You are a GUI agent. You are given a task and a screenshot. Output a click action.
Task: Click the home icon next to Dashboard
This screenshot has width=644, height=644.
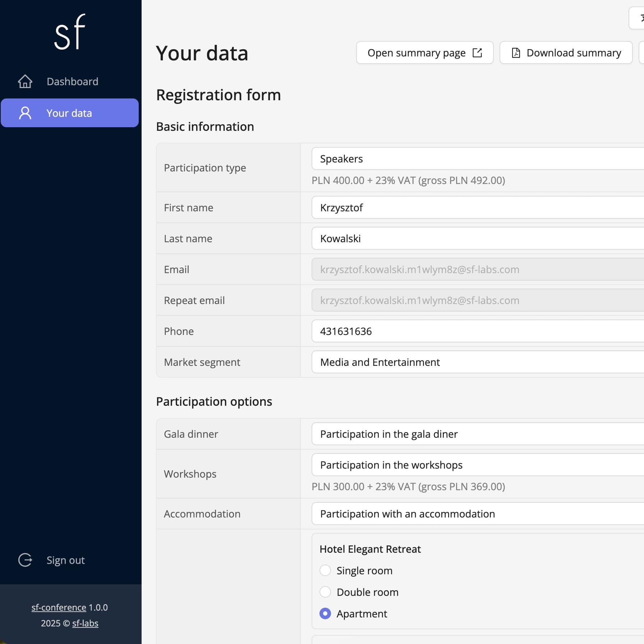click(25, 81)
